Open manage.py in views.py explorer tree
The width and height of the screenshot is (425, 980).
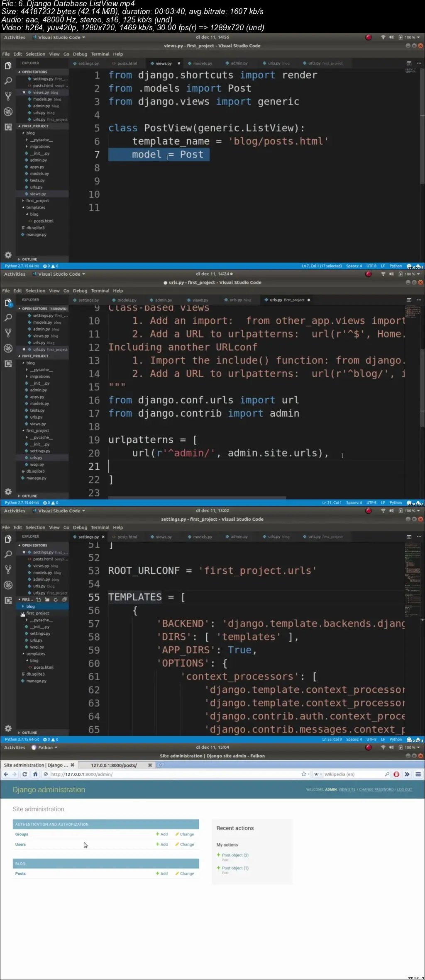click(x=37, y=235)
